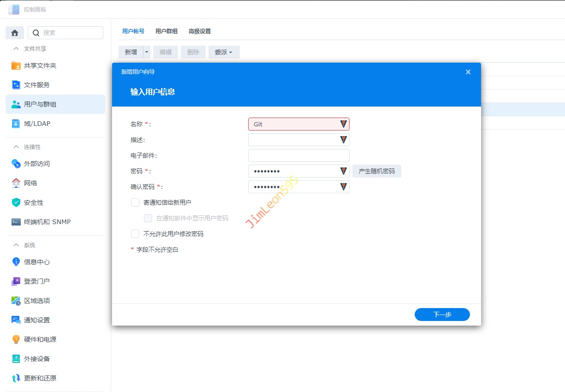Expand the 委派 dropdown menu

[x=224, y=52]
